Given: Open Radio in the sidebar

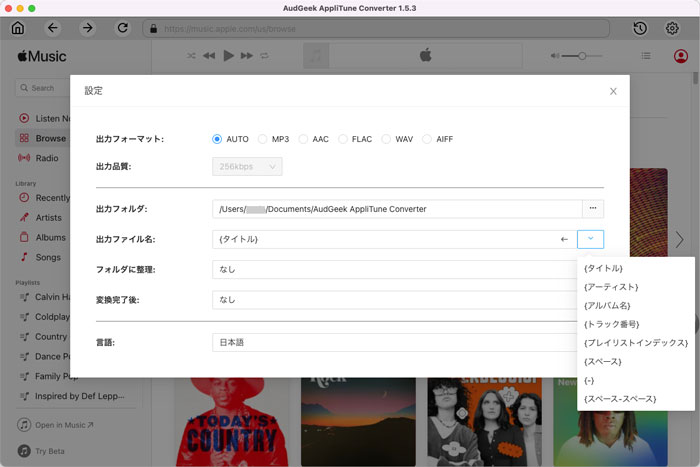Looking at the screenshot, I should (39, 158).
